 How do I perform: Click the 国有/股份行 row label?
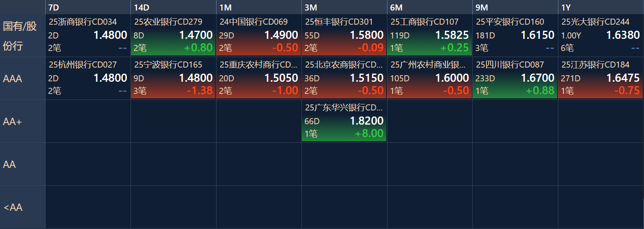coord(23,36)
